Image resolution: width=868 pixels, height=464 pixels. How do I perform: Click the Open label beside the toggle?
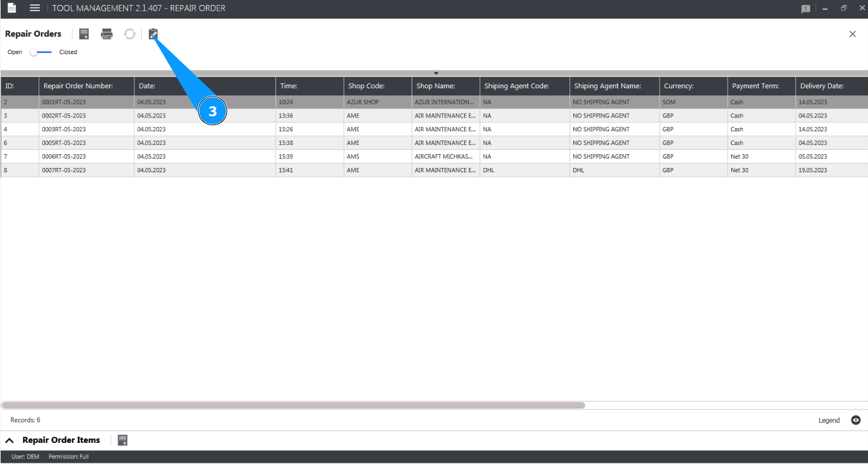tap(15, 52)
